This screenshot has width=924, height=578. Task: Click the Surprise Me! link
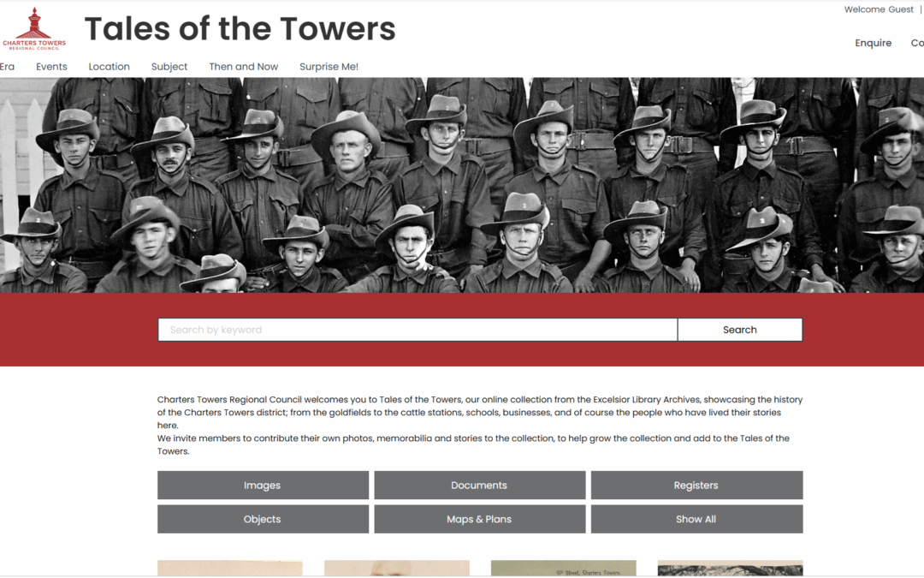click(329, 67)
